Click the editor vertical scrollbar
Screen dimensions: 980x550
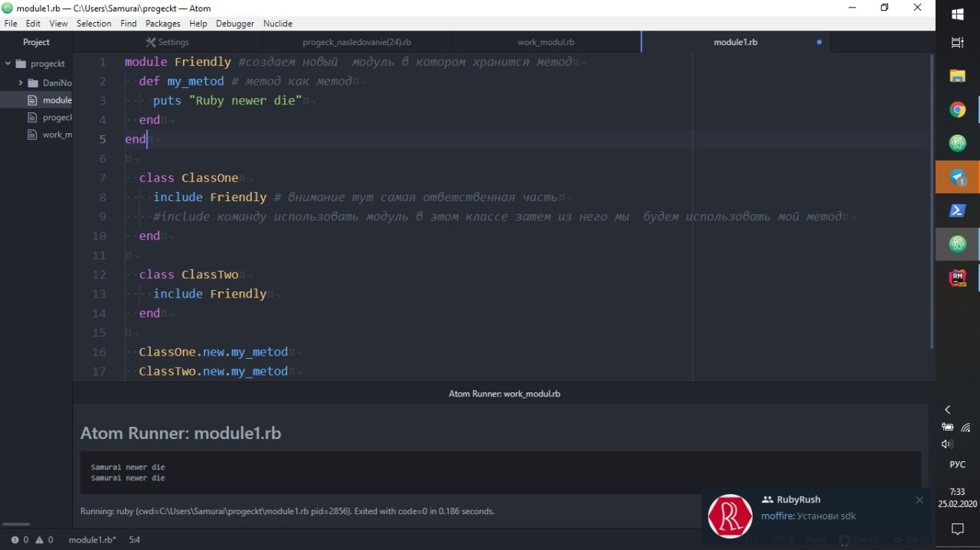(932, 200)
